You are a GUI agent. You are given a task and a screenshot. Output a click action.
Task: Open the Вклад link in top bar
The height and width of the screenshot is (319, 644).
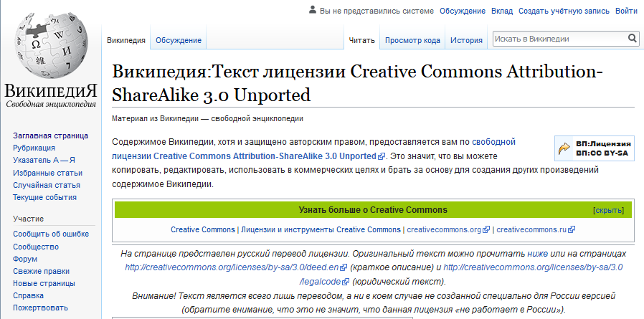502,11
